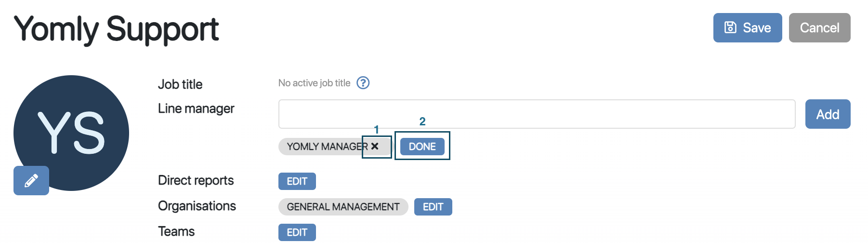Edit the Organisations list
Image resolution: width=868 pixels, height=243 pixels.
433,207
